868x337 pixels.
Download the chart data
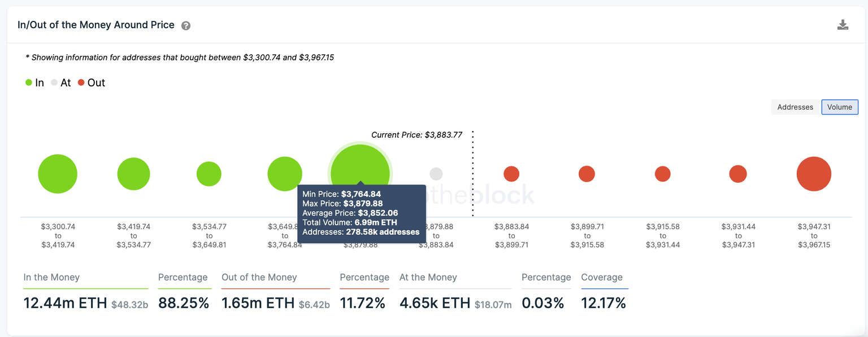pyautogui.click(x=843, y=25)
